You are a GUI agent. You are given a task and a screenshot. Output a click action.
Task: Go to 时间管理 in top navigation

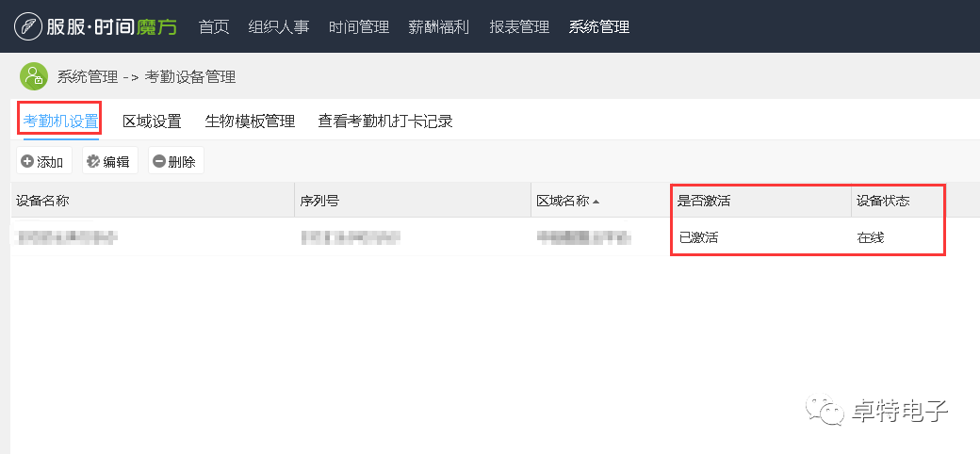tap(358, 27)
